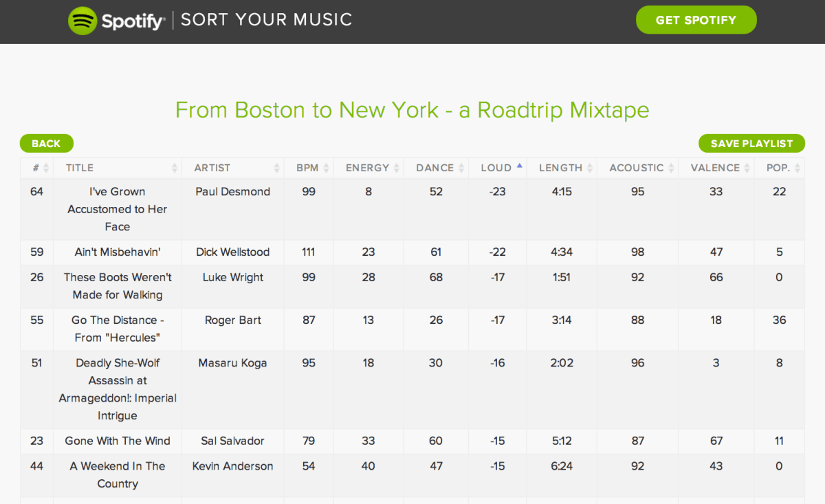Image resolution: width=825 pixels, height=504 pixels.
Task: Click the GET SPOTIFY button
Action: [696, 20]
